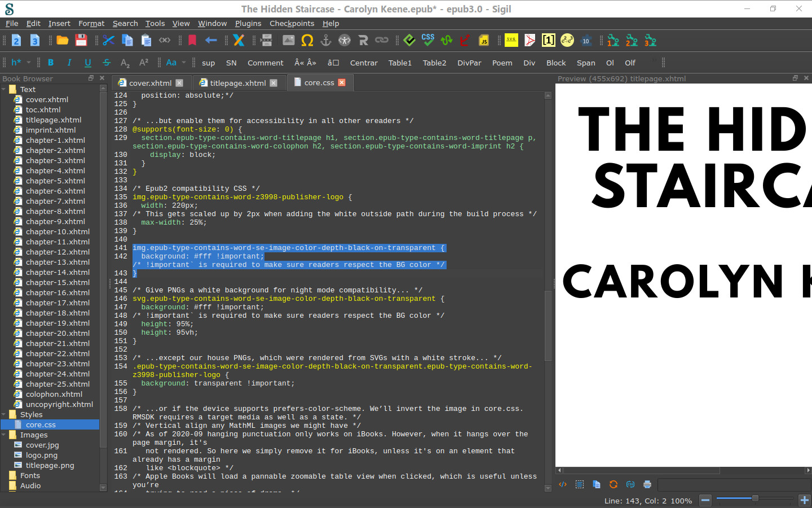Open the Format menu

[91, 23]
